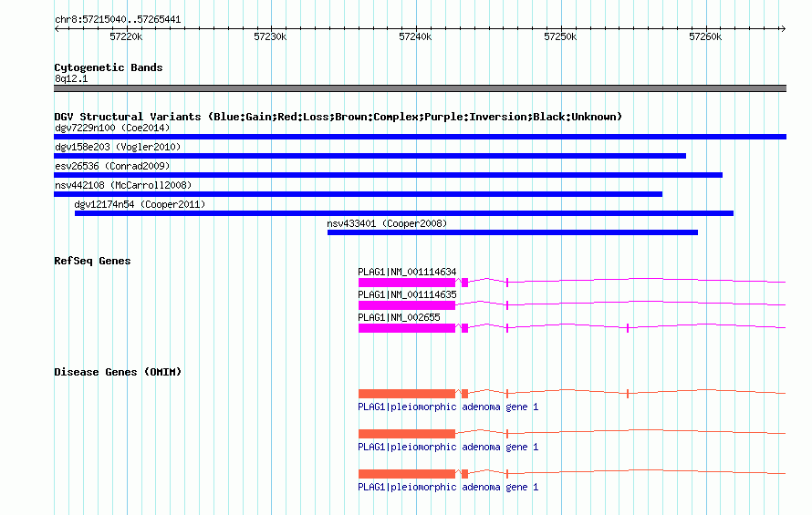This screenshot has height=515, width=812.
Task: Click the PLAG1|NM_001114635 transcript label
Action: click(x=407, y=294)
